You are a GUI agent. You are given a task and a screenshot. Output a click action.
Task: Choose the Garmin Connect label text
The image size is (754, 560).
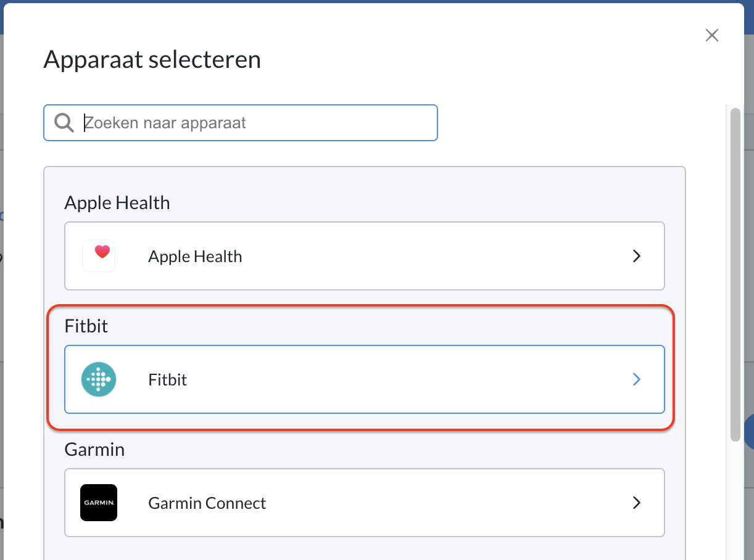tap(207, 503)
